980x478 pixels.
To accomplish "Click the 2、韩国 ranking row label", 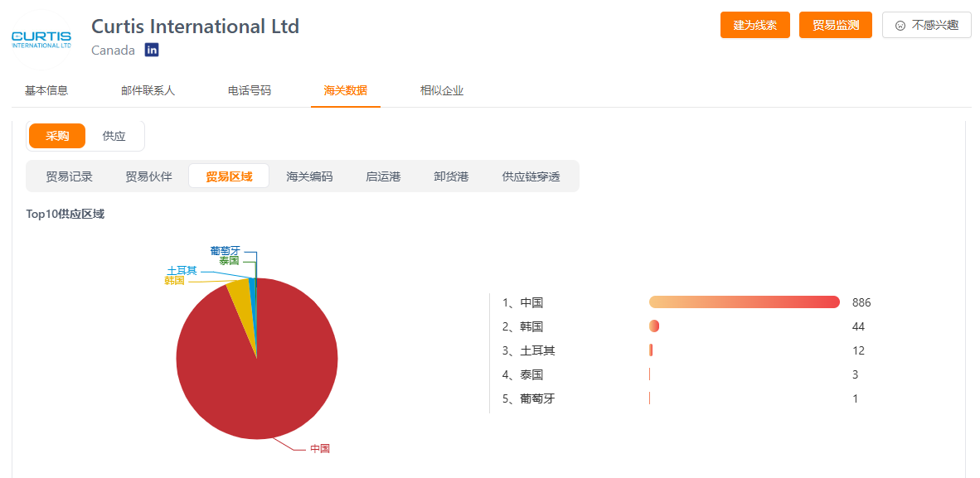I will coord(522,326).
